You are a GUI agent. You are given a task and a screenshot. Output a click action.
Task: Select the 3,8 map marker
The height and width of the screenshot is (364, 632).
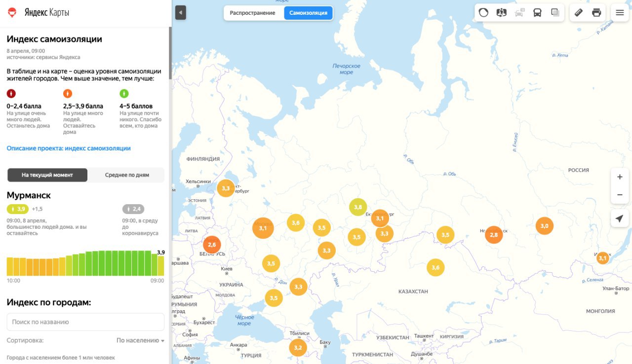tap(358, 207)
